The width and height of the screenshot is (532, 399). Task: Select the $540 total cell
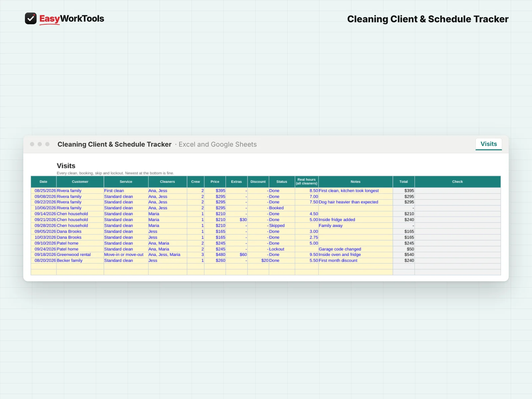click(x=404, y=255)
